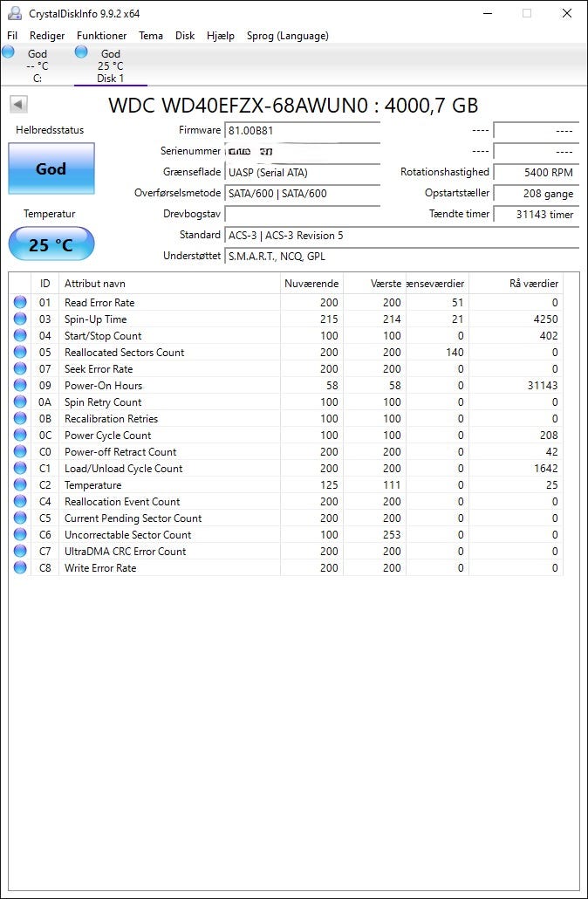Viewport: 588px width, 899px height.
Task: Click threshold value 140 for Reallocated Sectors
Action: click(455, 353)
